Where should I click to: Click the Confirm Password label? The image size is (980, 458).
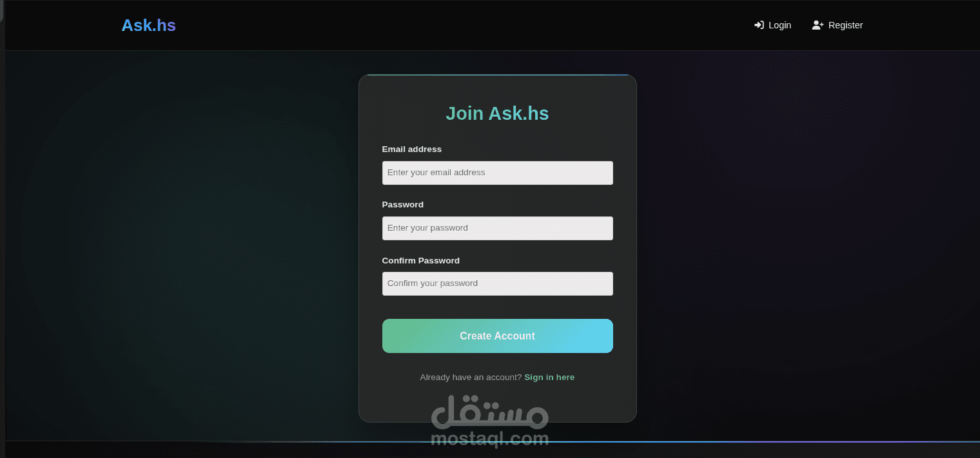pyautogui.click(x=420, y=260)
